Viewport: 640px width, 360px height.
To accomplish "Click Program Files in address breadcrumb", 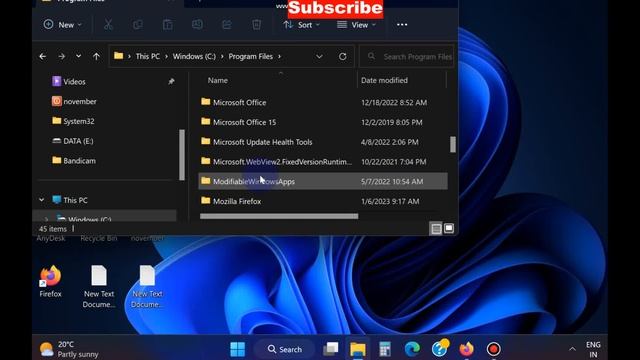I will 251,56.
